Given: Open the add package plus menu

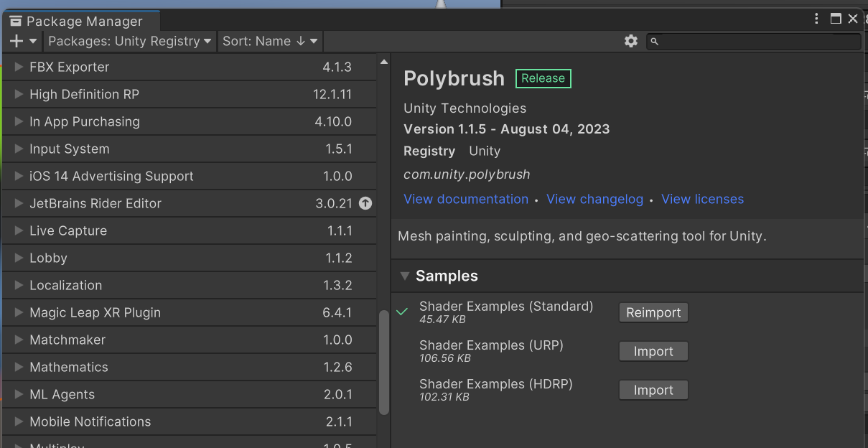Looking at the screenshot, I should click(x=23, y=41).
